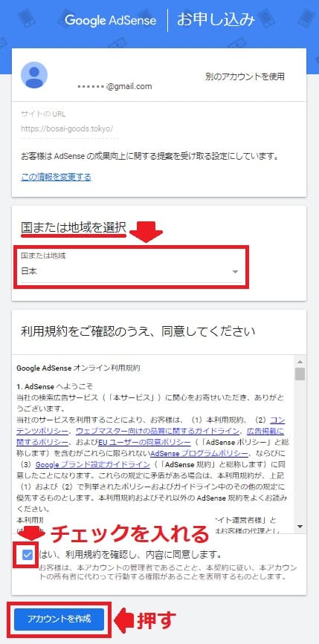The image size is (319, 644).
Task: Open ウェブマスター向けの品質に関するガイドライン link
Action: pyautogui.click(x=158, y=431)
